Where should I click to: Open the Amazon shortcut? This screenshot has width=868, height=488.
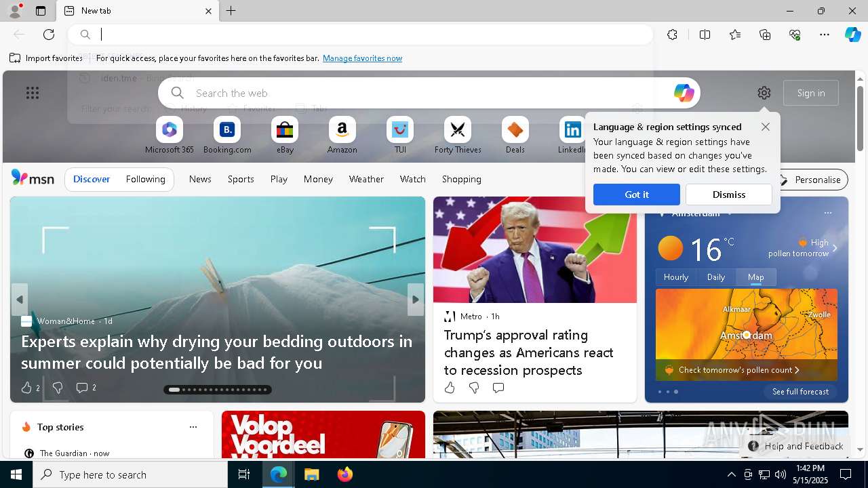(x=342, y=136)
